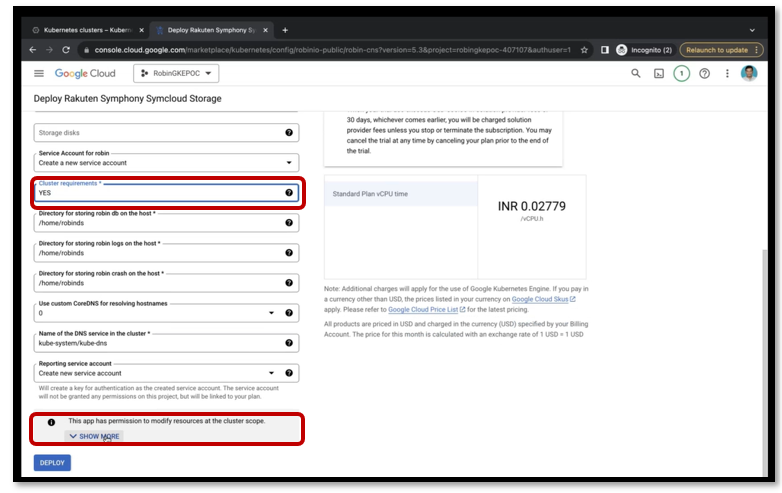Show help for custom CoreDNS field
This screenshot has width=782, height=493.
(289, 313)
